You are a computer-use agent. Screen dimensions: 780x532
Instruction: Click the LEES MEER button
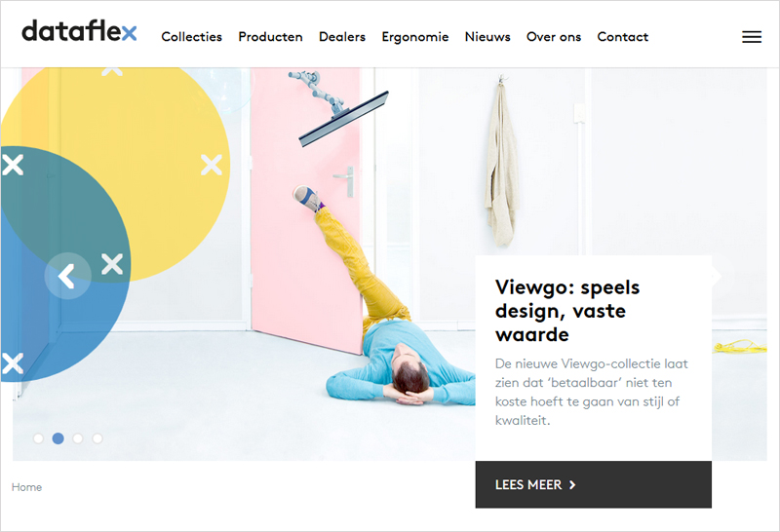[x=594, y=484]
